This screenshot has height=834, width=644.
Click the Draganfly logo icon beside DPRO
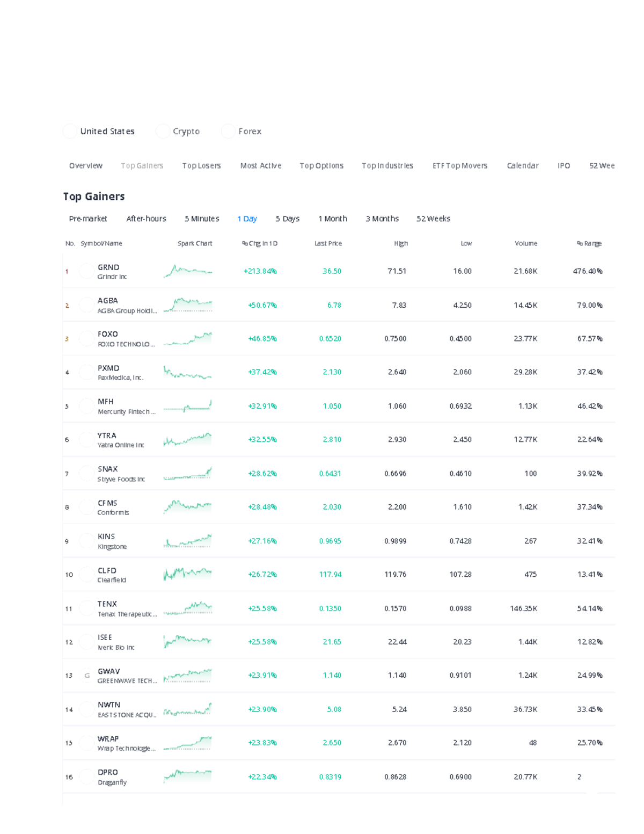pyautogui.click(x=86, y=776)
